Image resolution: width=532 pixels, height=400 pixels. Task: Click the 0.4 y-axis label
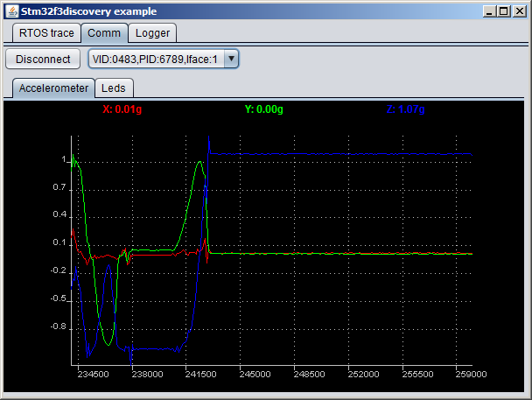pyautogui.click(x=59, y=214)
